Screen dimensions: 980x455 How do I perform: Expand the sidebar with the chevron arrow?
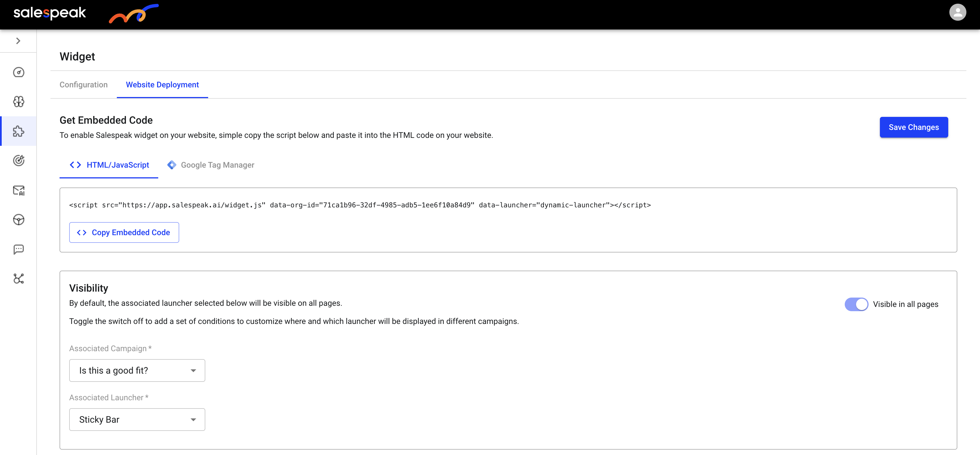point(18,41)
